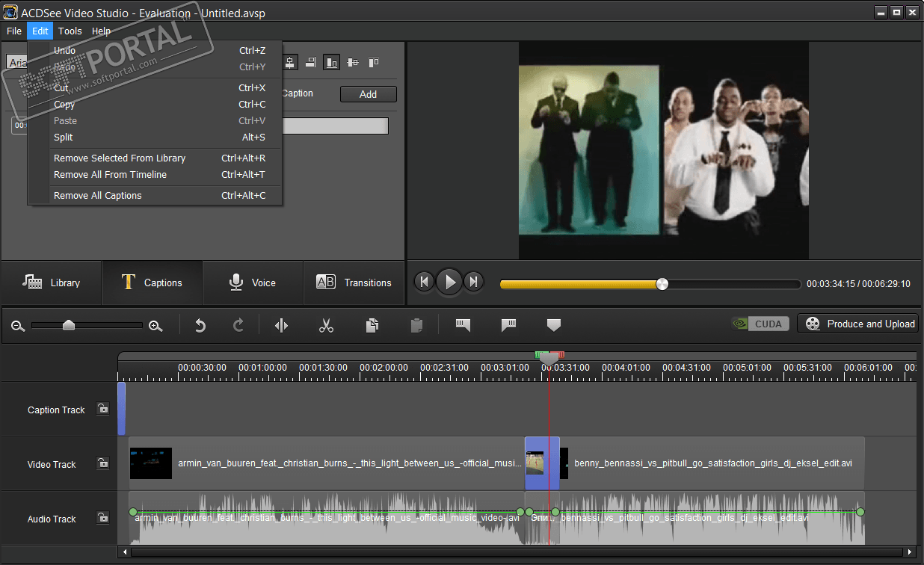Click the scissors Cut toolbar icon

(x=326, y=325)
